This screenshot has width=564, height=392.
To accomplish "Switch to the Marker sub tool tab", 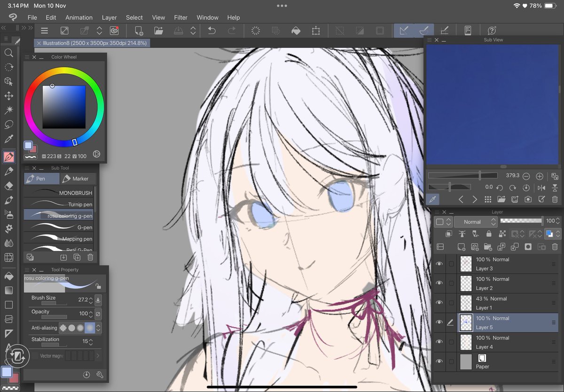I will pyautogui.click(x=78, y=179).
